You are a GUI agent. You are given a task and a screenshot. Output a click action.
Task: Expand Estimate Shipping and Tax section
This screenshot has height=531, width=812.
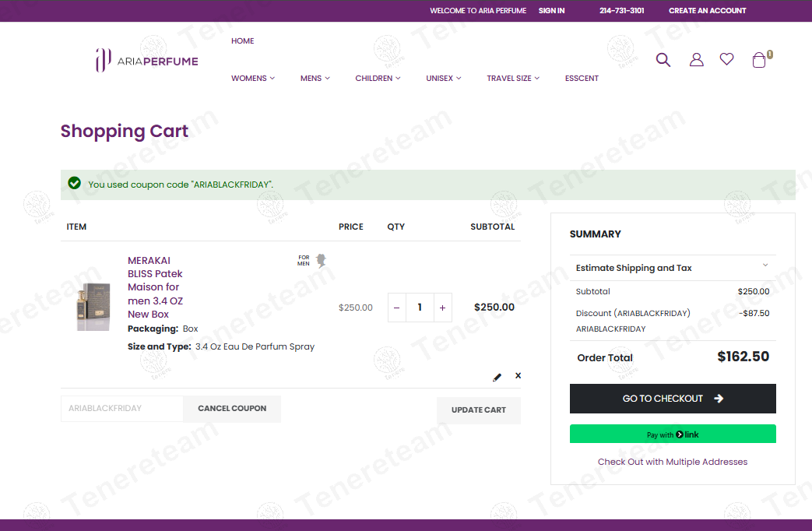pyautogui.click(x=672, y=268)
